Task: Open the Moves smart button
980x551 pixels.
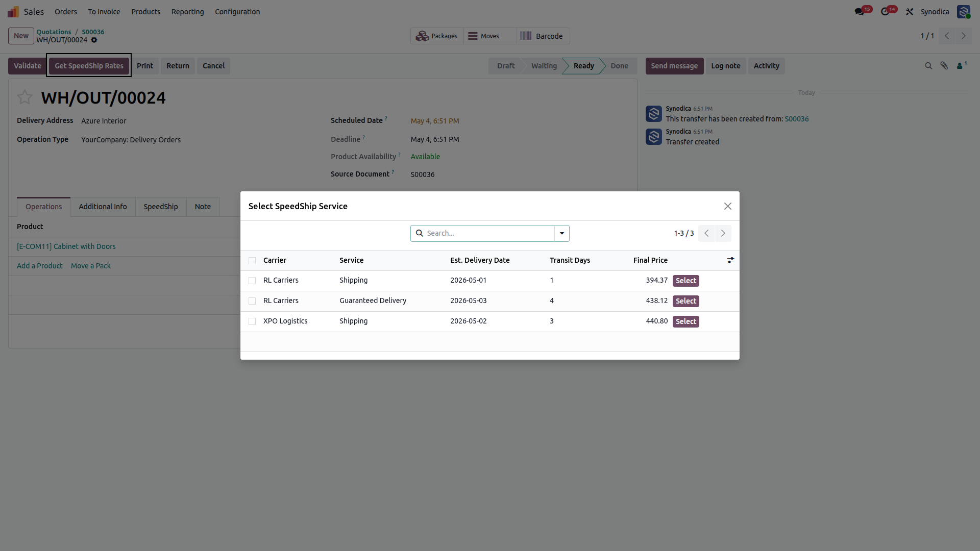Action: pos(490,36)
